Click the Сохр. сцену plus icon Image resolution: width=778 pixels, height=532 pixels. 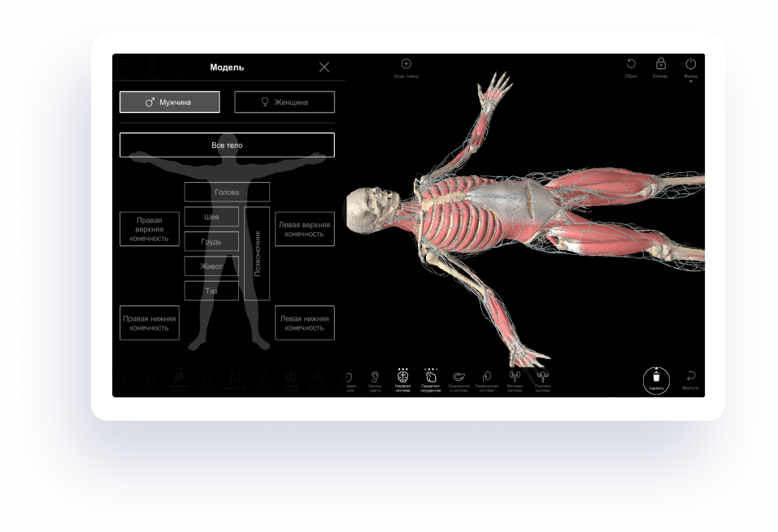pyautogui.click(x=406, y=64)
